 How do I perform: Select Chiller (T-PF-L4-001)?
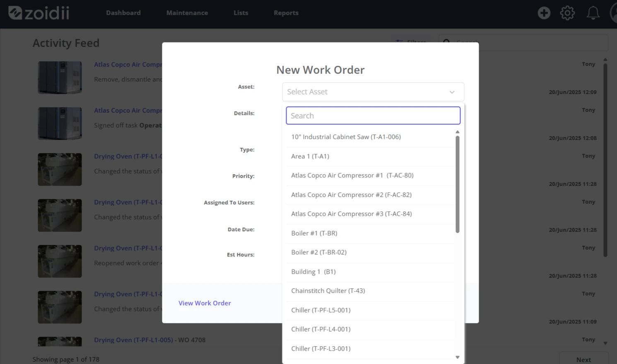(370, 329)
